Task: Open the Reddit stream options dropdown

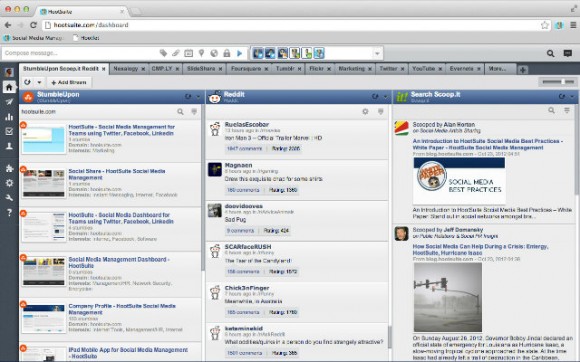Action: (x=385, y=97)
